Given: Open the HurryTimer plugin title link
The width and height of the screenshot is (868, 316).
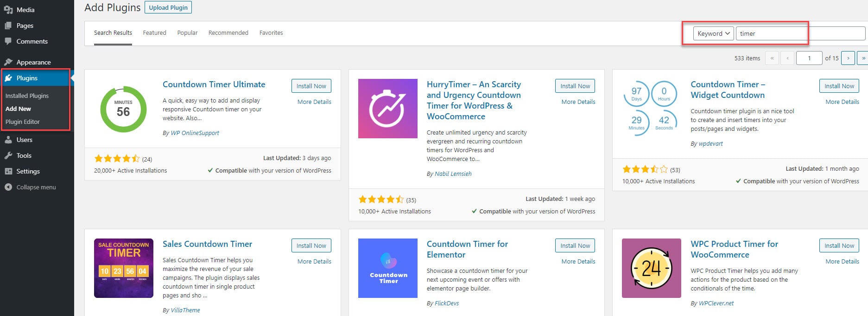Looking at the screenshot, I should click(474, 100).
